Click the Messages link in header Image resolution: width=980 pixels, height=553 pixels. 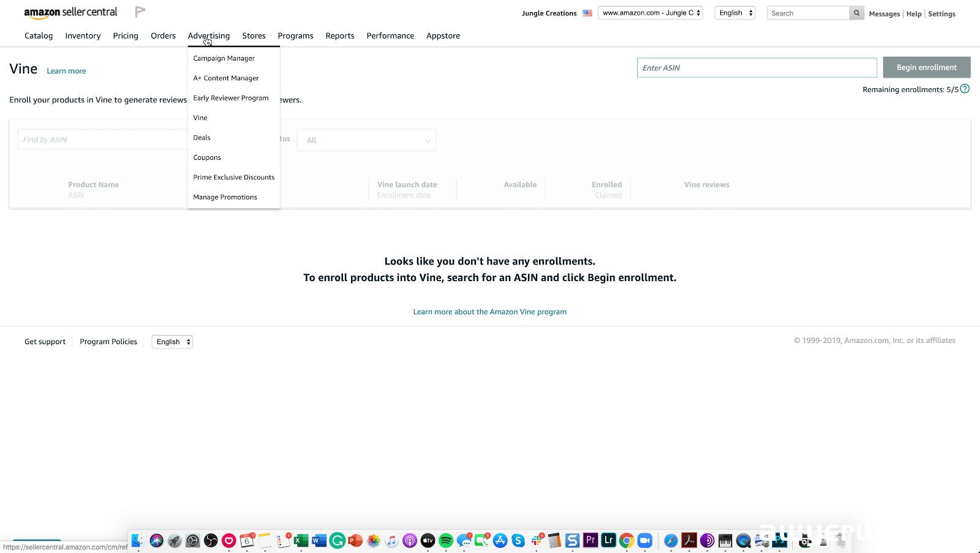[884, 13]
